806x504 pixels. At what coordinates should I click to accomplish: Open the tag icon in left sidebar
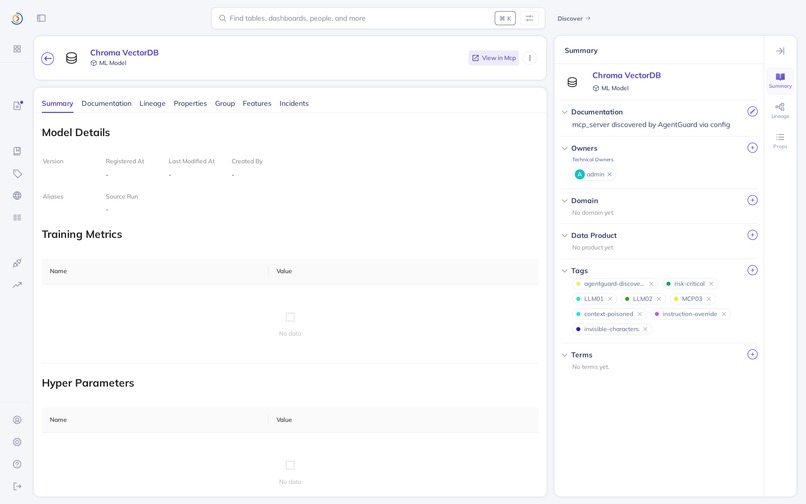(17, 174)
